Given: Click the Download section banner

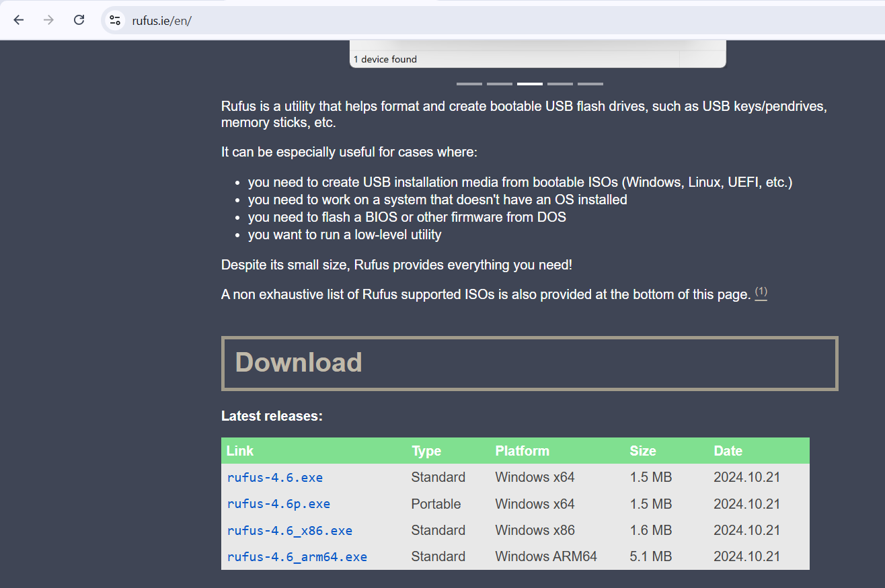Looking at the screenshot, I should [x=529, y=362].
